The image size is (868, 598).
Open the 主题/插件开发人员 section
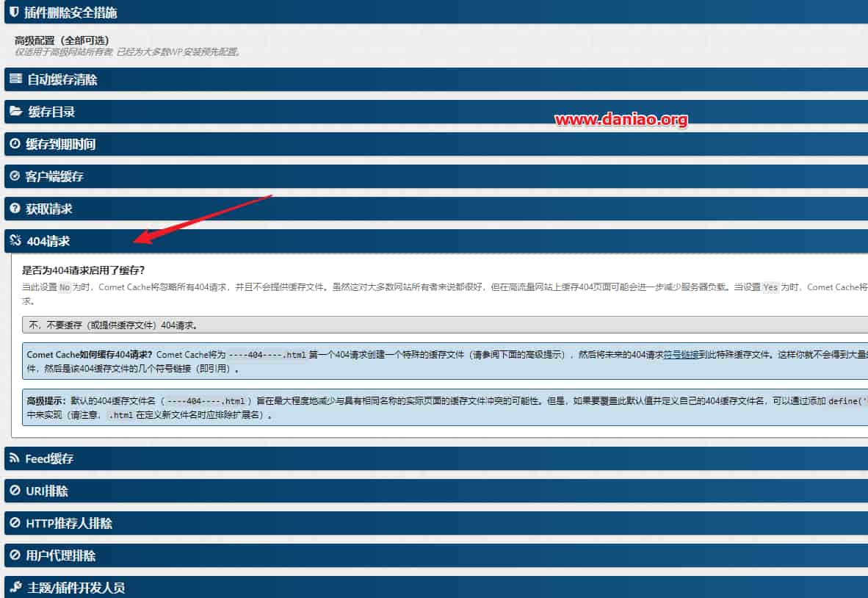[436, 587]
